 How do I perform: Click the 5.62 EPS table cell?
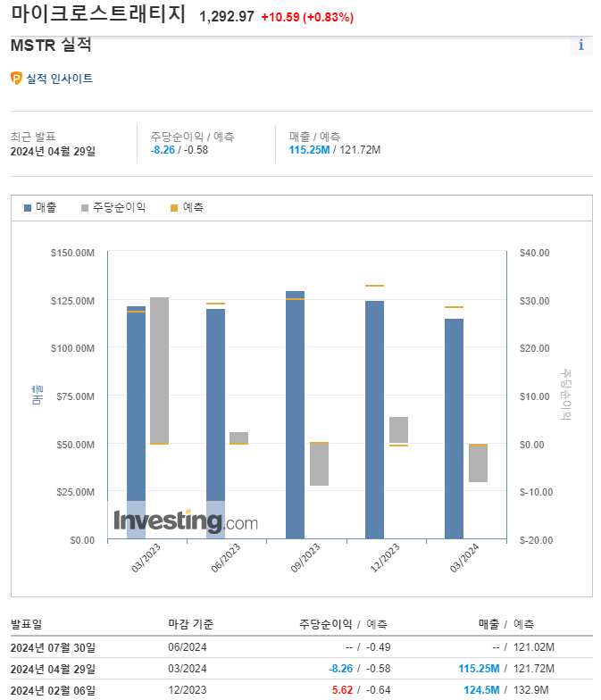pyautogui.click(x=343, y=690)
